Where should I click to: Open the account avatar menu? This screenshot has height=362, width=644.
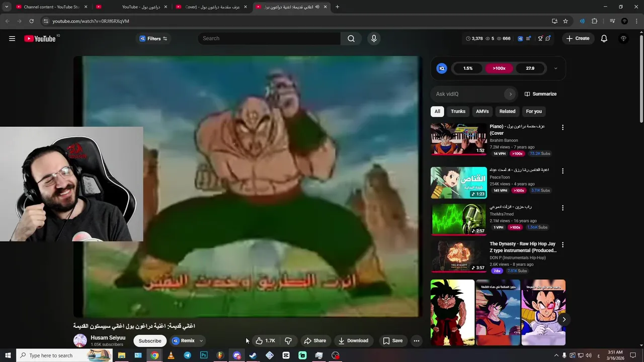624,38
